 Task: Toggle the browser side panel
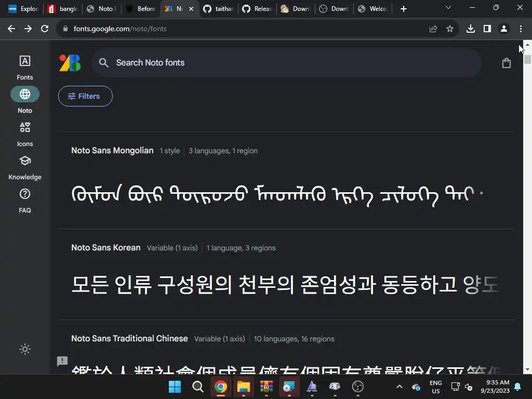point(487,29)
